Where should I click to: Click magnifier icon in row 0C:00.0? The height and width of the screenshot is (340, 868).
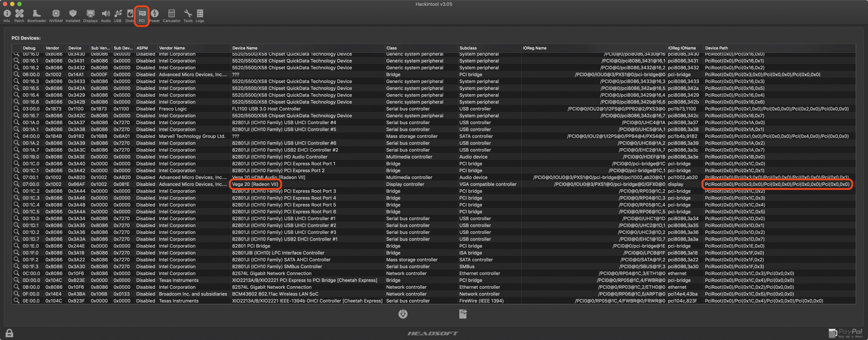coord(16,273)
